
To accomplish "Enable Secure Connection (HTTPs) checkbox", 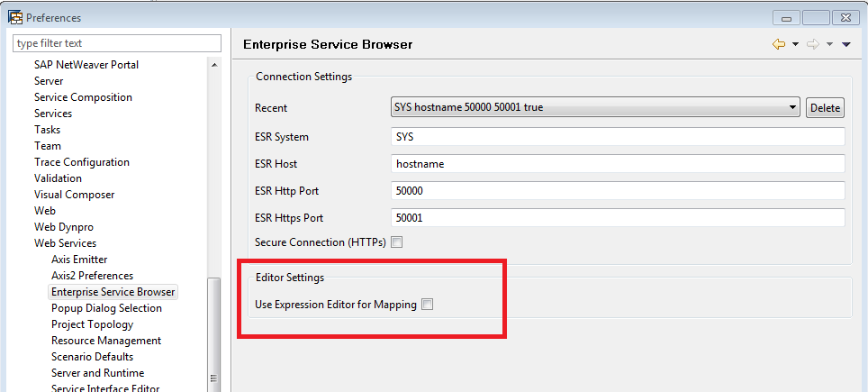I will [x=396, y=242].
